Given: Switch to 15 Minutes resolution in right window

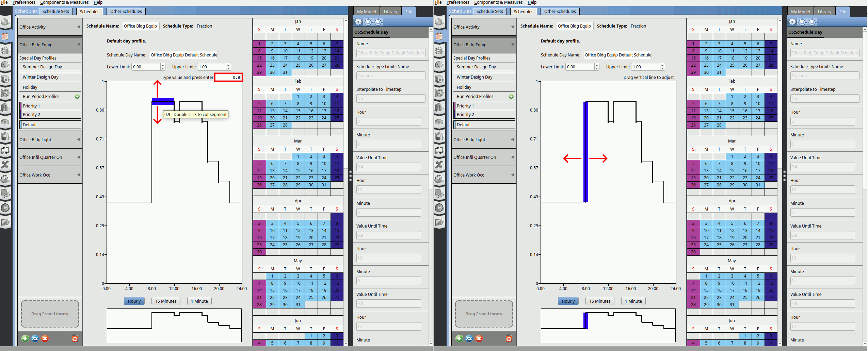Looking at the screenshot, I should pyautogui.click(x=600, y=301).
